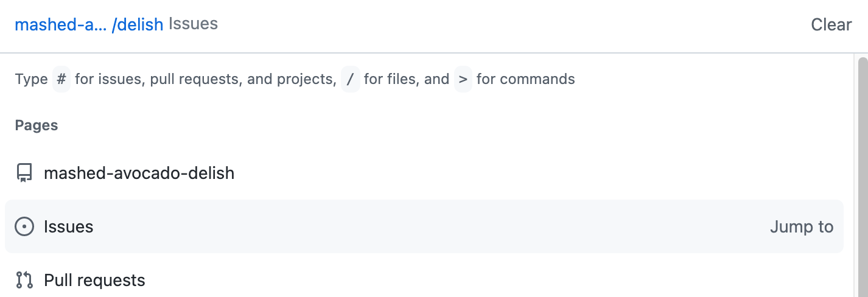Click the Pages section header
The height and width of the screenshot is (297, 868).
pyautogui.click(x=37, y=125)
